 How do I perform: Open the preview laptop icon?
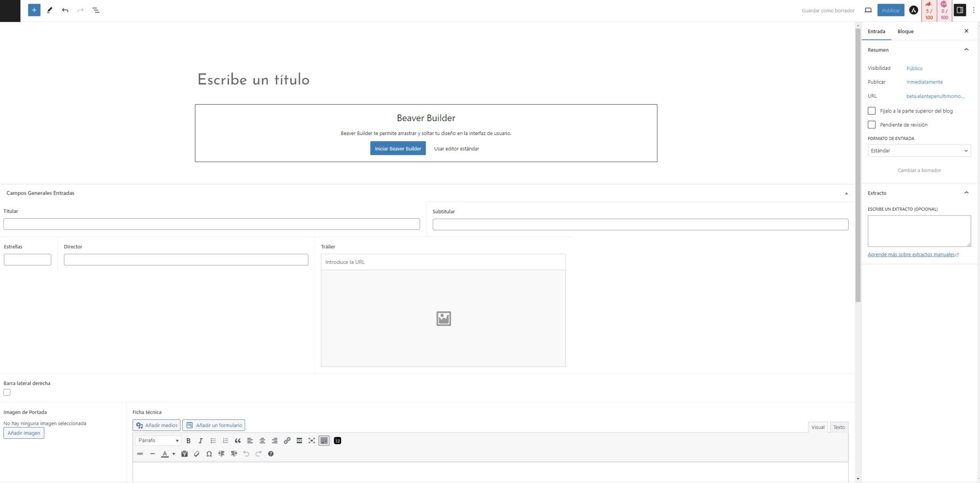(868, 10)
